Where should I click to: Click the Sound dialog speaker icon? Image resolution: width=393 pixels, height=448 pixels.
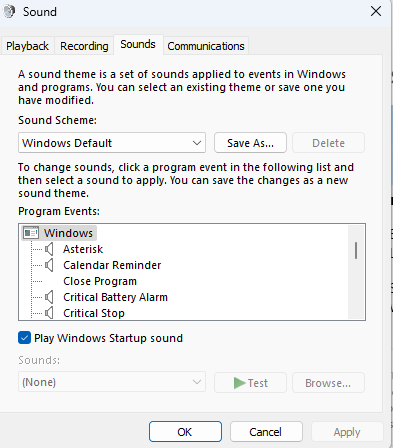9,12
